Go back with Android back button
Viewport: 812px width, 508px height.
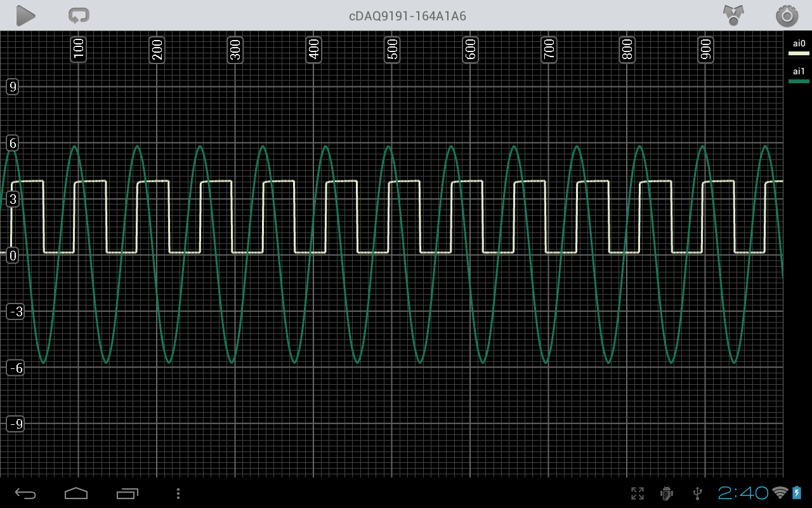[26, 493]
